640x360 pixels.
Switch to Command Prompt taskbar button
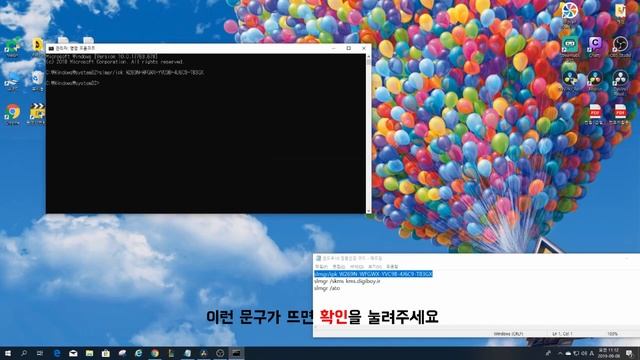tap(236, 353)
